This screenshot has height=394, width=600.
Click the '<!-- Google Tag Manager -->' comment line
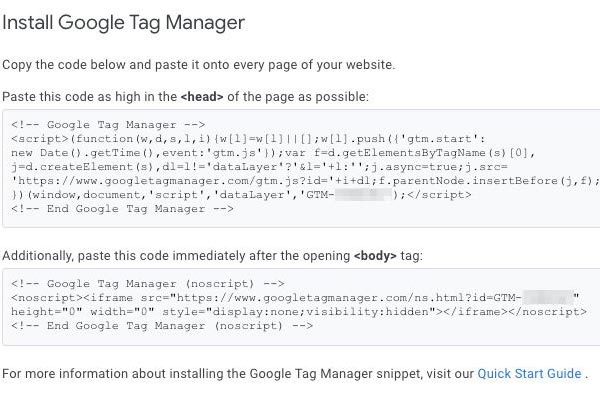pyautogui.click(x=108, y=125)
